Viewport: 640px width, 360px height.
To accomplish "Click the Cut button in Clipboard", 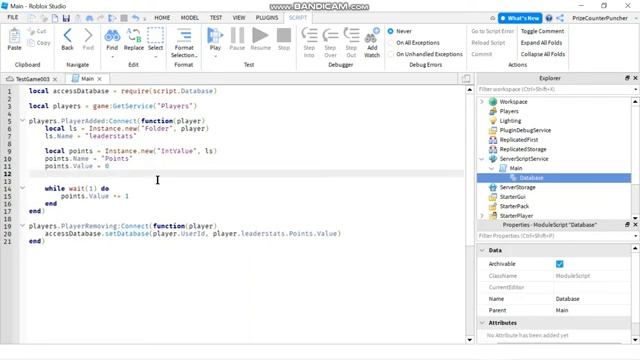I will (x=37, y=31).
